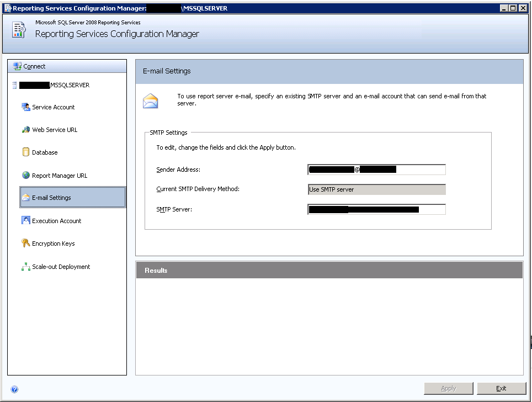Close the Configuration Manager window
Image resolution: width=532 pixels, height=402 pixels.
[x=523, y=8]
